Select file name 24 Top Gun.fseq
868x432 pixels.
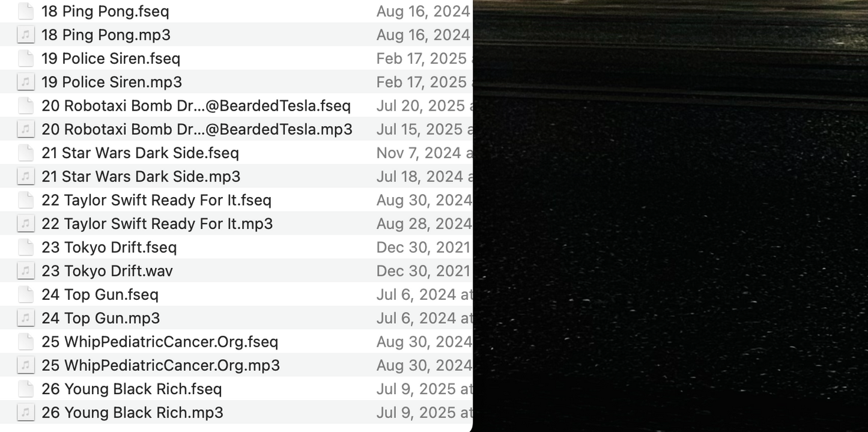100,294
